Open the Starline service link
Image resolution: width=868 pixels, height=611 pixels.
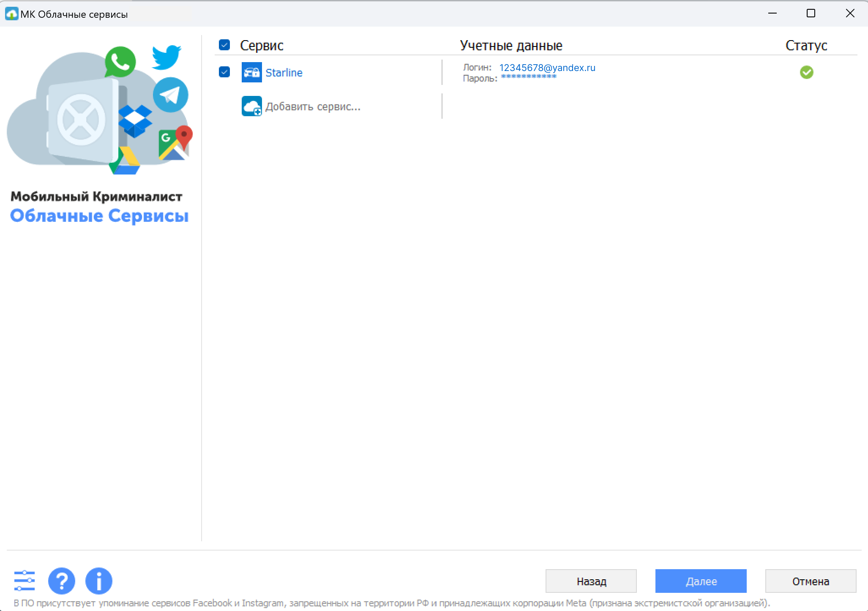pos(284,73)
